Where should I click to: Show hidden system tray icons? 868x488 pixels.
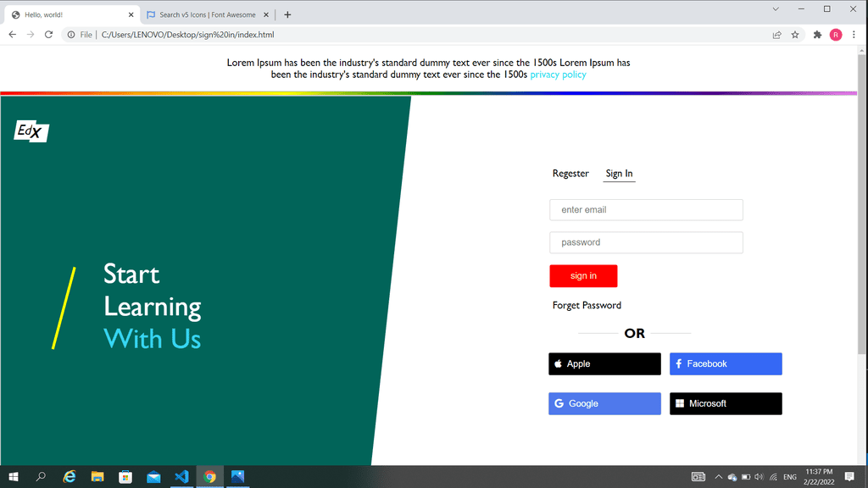coord(719,477)
